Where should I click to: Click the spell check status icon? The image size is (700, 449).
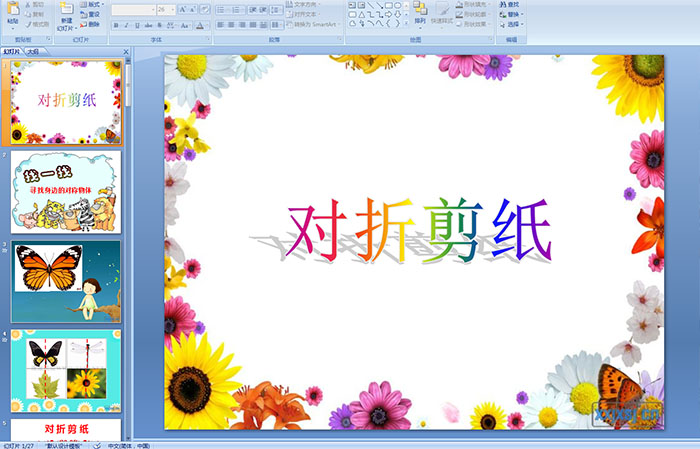[x=97, y=445]
